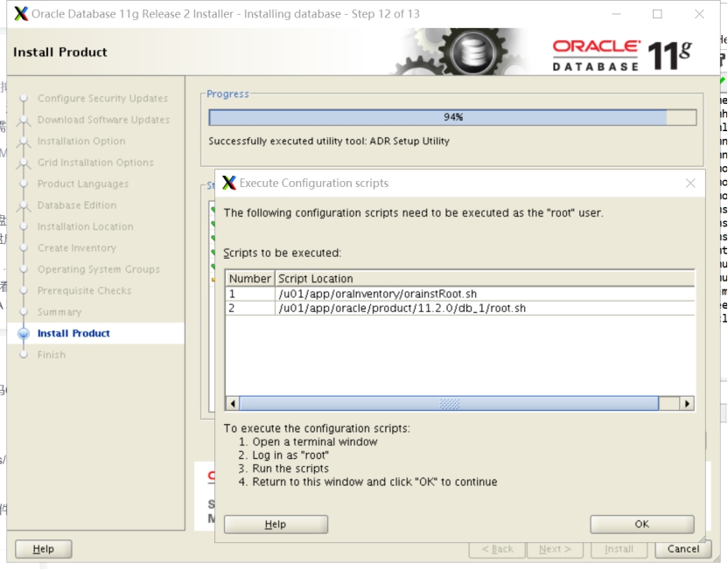Click the Install Product step bullet icon

coord(24,333)
